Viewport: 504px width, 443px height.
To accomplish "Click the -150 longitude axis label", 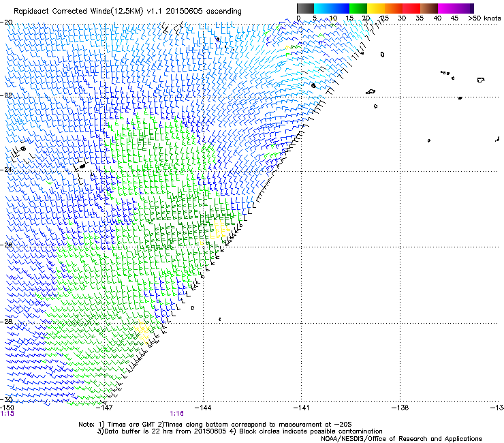I will click(7, 408).
